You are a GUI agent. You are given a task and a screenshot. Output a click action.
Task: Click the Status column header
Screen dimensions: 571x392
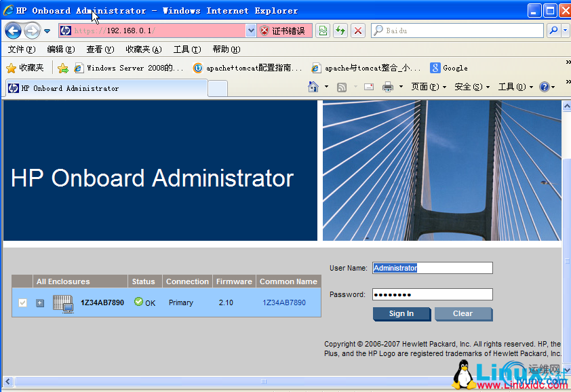point(145,281)
